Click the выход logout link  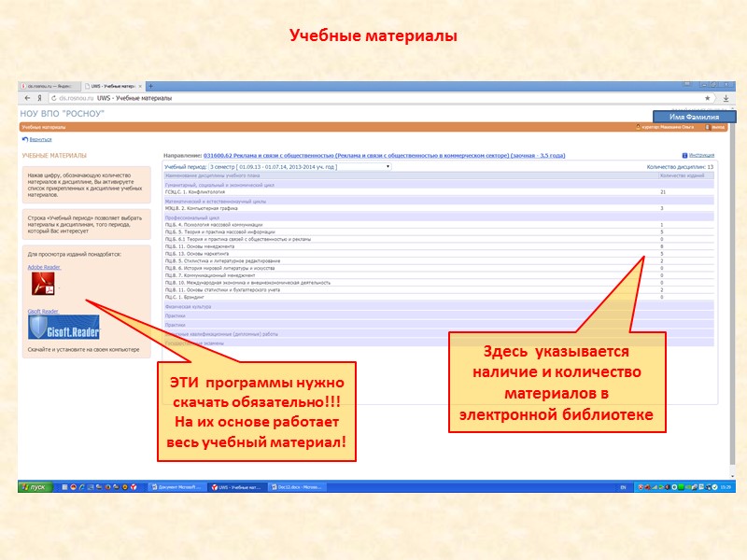click(x=718, y=127)
